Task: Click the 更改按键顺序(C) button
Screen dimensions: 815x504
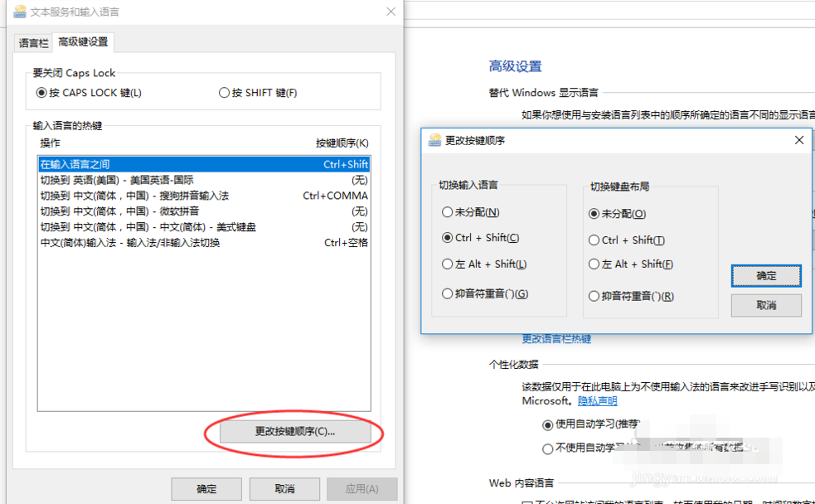Action: 294,432
